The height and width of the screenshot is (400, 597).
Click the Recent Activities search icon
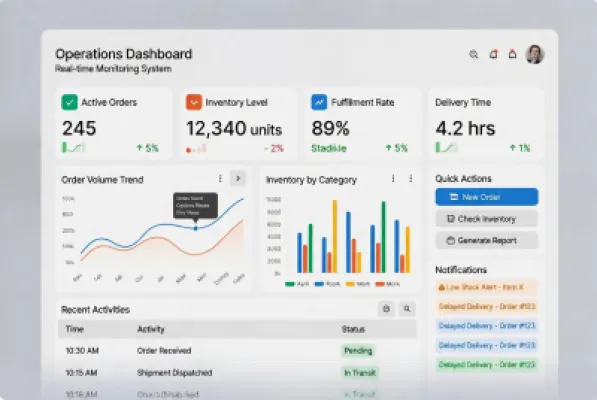pyautogui.click(x=407, y=309)
